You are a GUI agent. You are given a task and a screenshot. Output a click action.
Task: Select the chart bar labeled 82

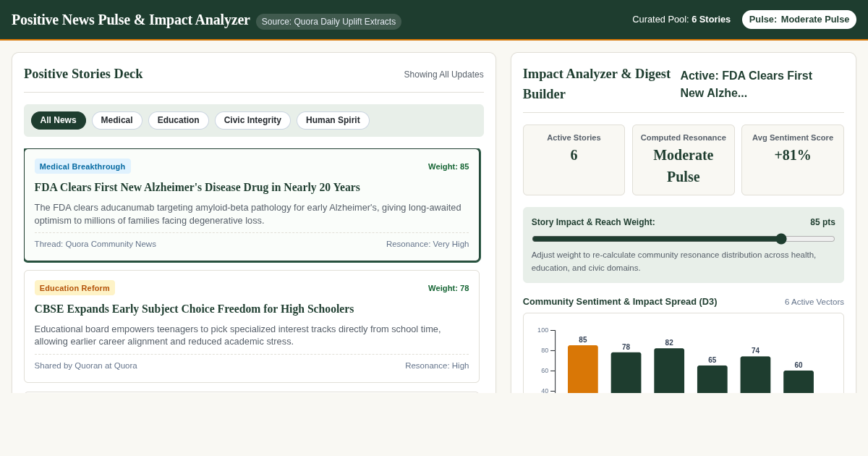click(669, 371)
